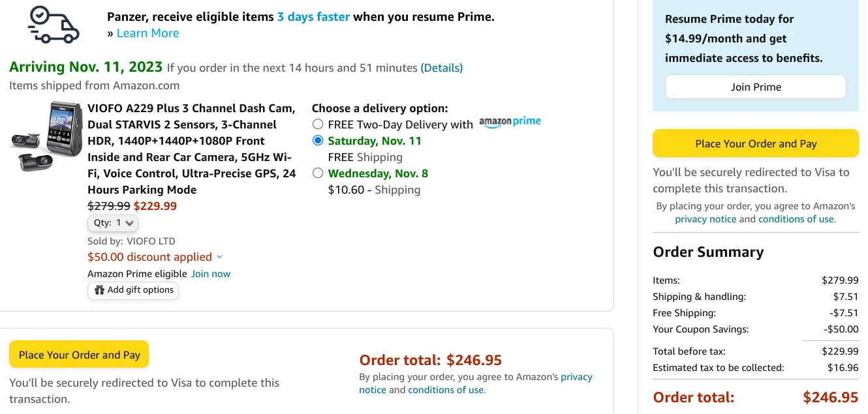
Task: Click the gift icon in Add gift options
Action: 99,290
